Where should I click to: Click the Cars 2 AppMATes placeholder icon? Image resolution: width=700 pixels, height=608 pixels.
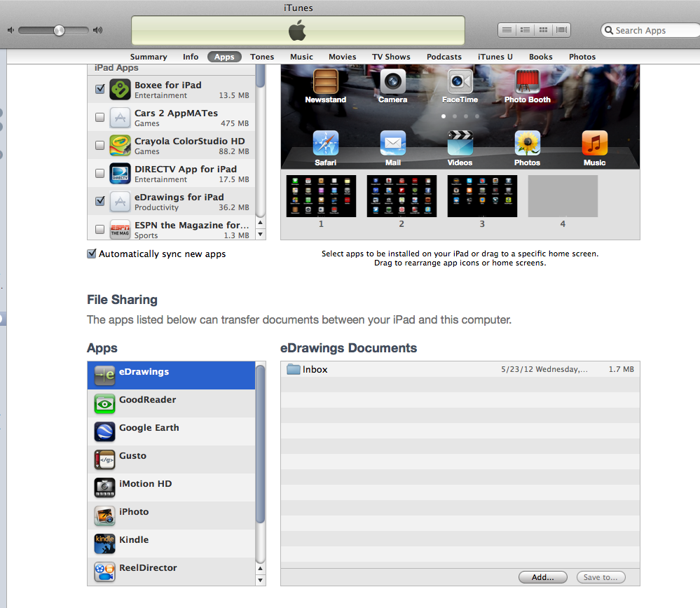(120, 118)
